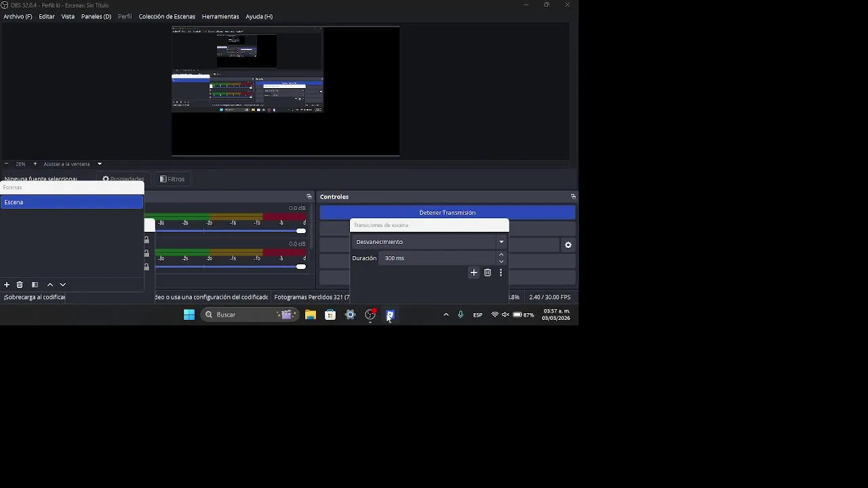Delete the transition using the trash icon
Image resolution: width=868 pixels, height=488 pixels.
[488, 272]
